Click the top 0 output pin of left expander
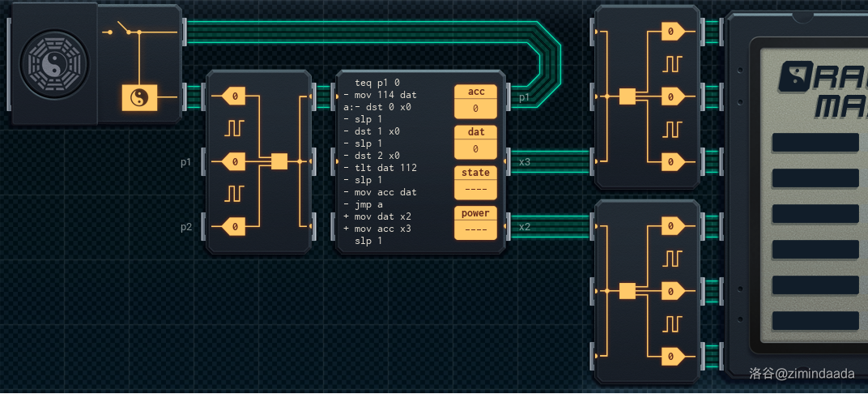The image size is (868, 394). click(234, 97)
